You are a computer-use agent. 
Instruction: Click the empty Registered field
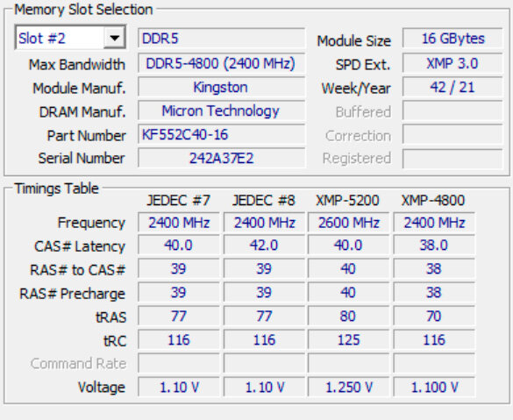452,159
